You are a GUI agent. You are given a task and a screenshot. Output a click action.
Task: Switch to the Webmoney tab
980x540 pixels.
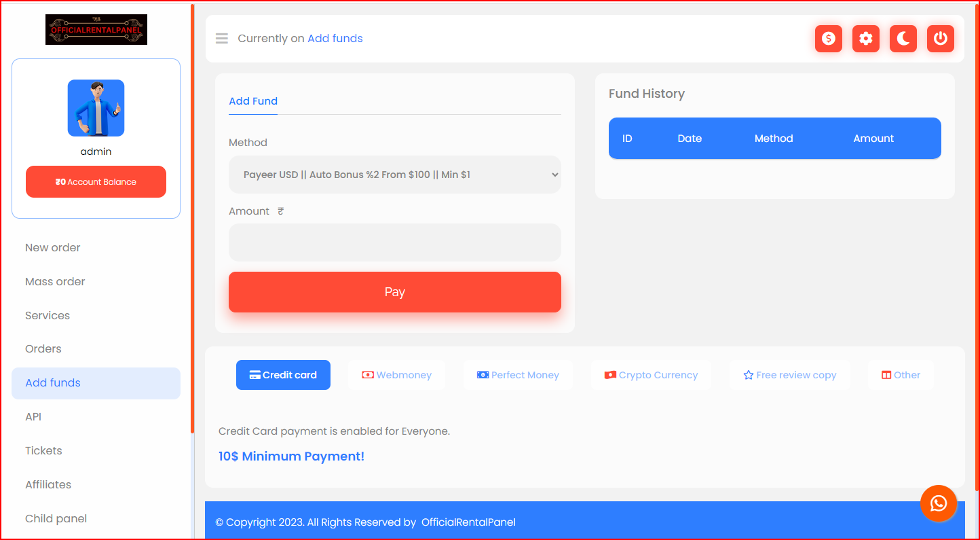tap(396, 375)
